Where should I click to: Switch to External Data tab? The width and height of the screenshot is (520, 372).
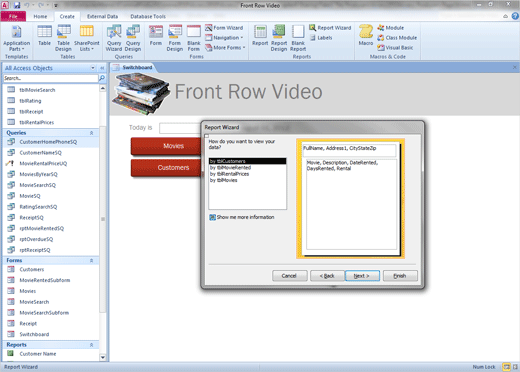click(102, 16)
